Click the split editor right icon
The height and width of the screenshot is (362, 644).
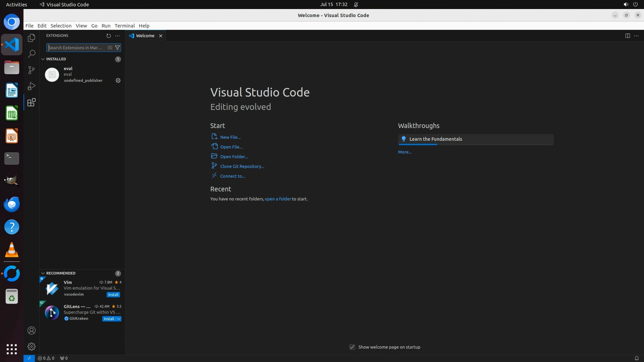pos(628,36)
